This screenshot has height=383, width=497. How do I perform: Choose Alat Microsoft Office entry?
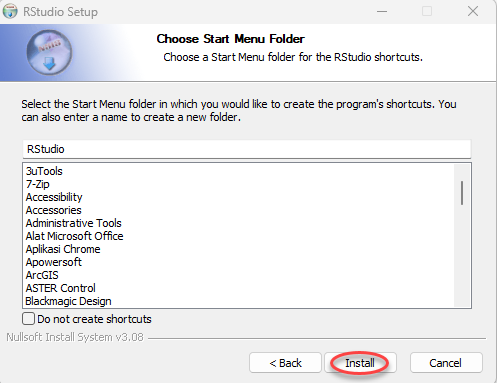[x=75, y=236]
